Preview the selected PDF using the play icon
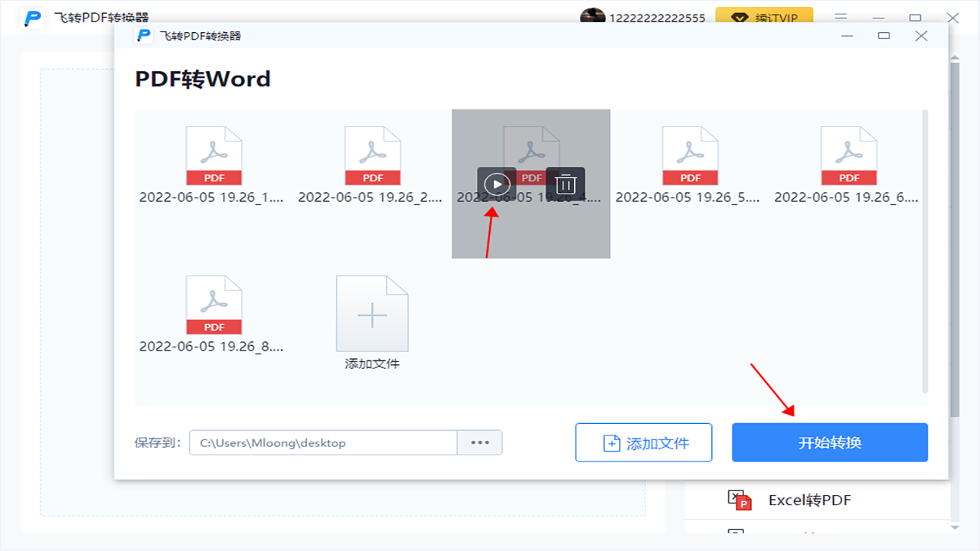 tap(496, 184)
